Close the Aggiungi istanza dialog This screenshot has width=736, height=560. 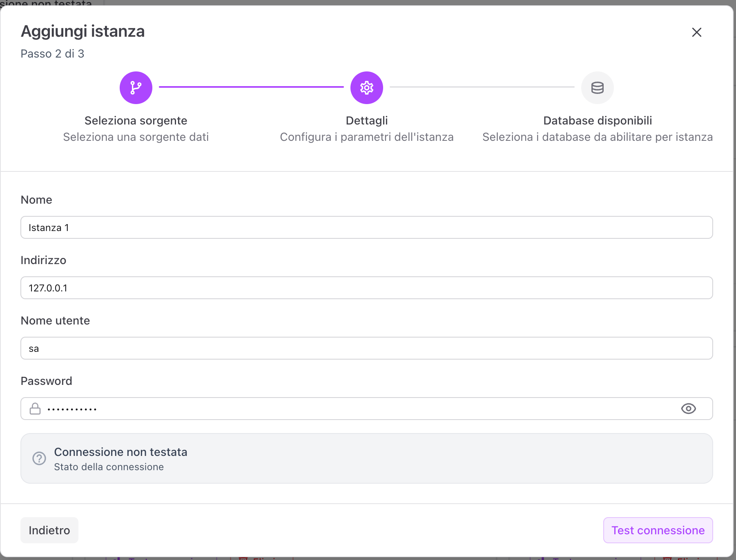coord(696,32)
